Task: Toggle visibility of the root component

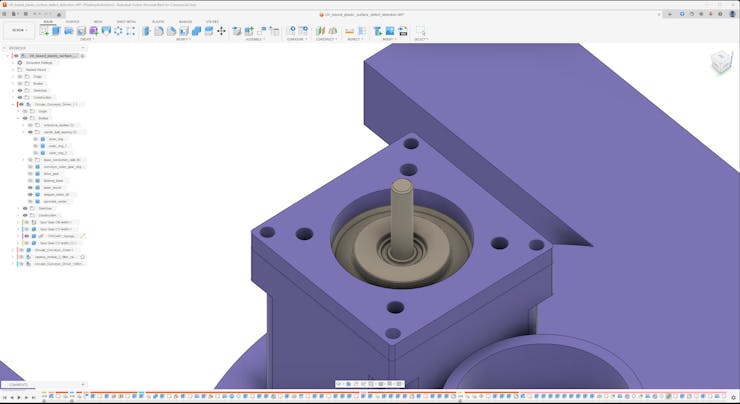Action: (x=17, y=56)
